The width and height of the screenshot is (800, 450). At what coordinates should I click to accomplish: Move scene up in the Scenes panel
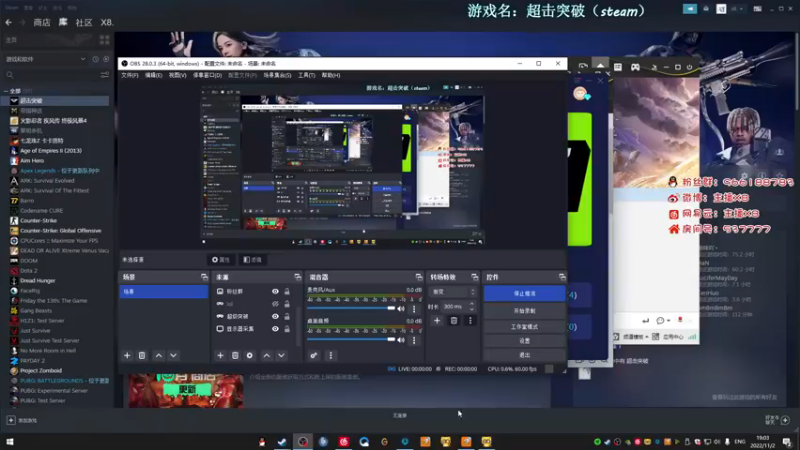159,355
